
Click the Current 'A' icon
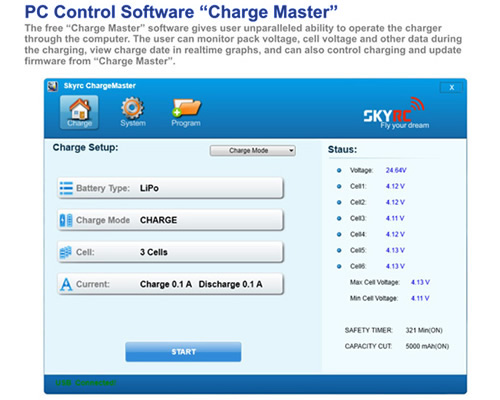click(x=66, y=284)
